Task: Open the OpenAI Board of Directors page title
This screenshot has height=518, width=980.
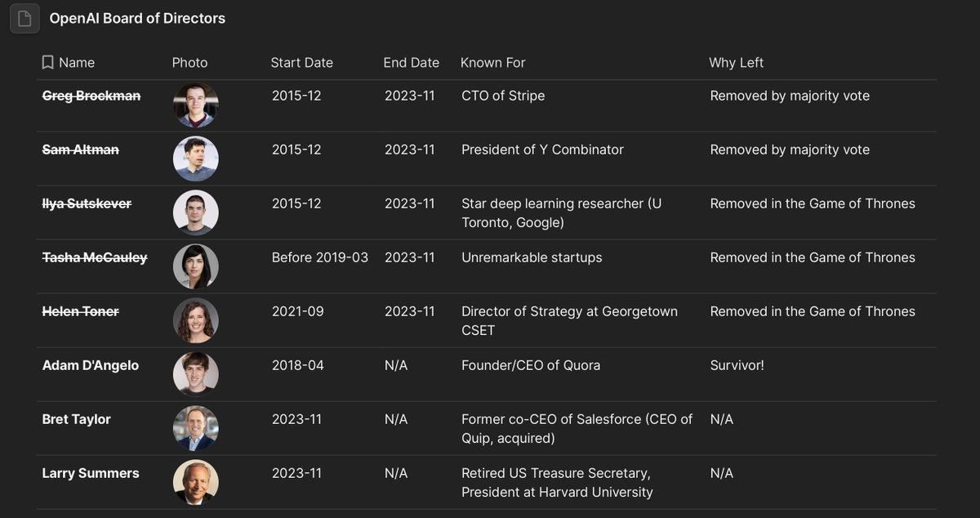Action: (x=137, y=18)
